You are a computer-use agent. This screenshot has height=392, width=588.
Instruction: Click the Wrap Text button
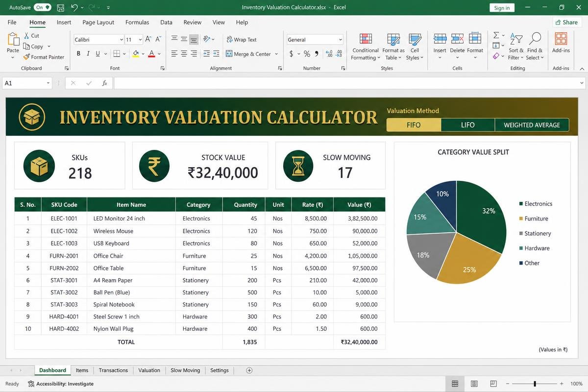241,40
